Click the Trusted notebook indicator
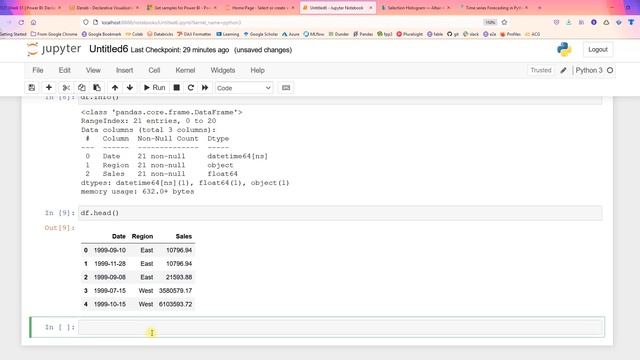This screenshot has width=640, height=360. pos(541,70)
